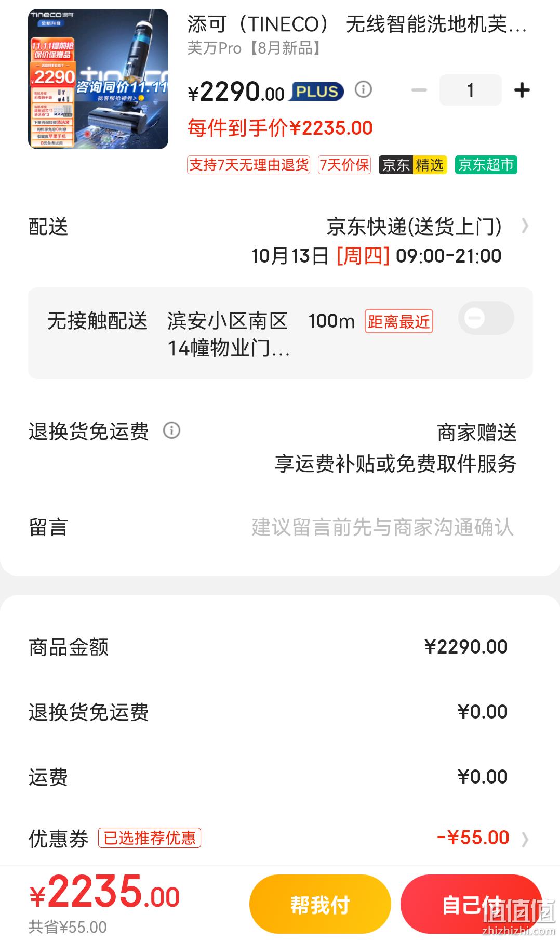Tap the 京东精选 badge
Image resolution: width=560 pixels, height=940 pixels.
[413, 165]
